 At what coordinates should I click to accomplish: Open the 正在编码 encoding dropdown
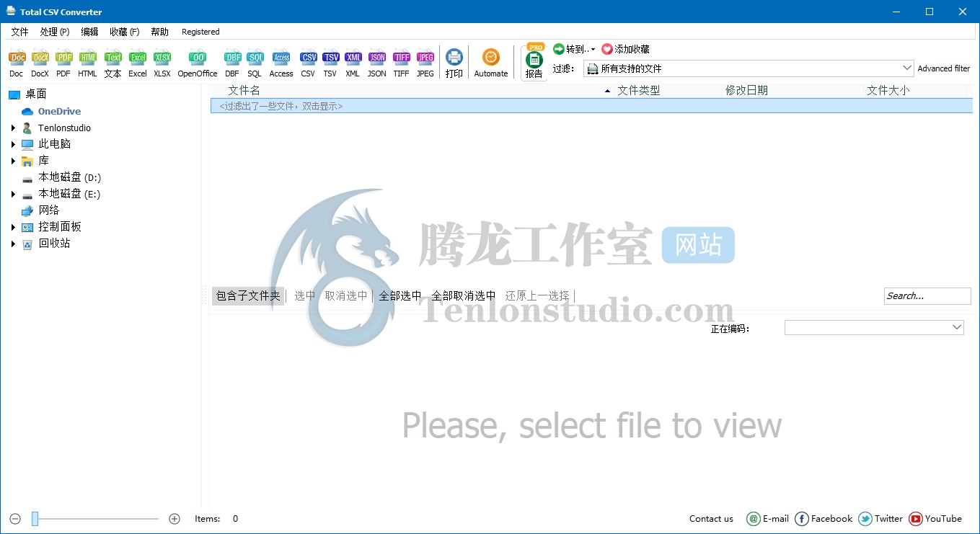[x=874, y=328]
